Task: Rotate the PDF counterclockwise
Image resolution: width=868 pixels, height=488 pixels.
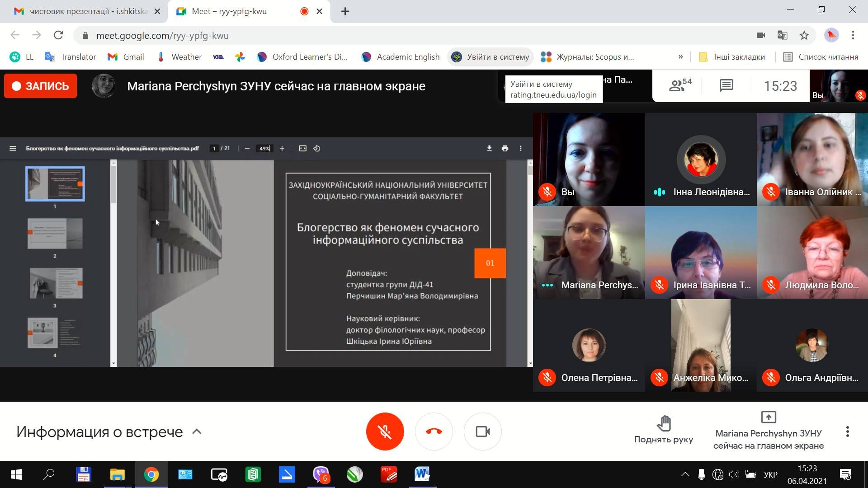Action: click(316, 148)
